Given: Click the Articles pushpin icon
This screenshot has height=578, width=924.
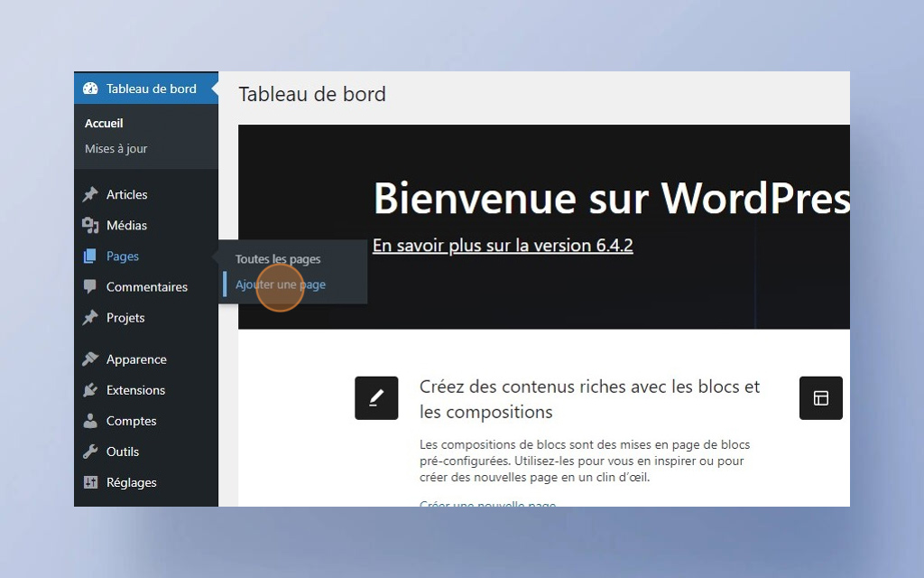Looking at the screenshot, I should pyautogui.click(x=90, y=194).
